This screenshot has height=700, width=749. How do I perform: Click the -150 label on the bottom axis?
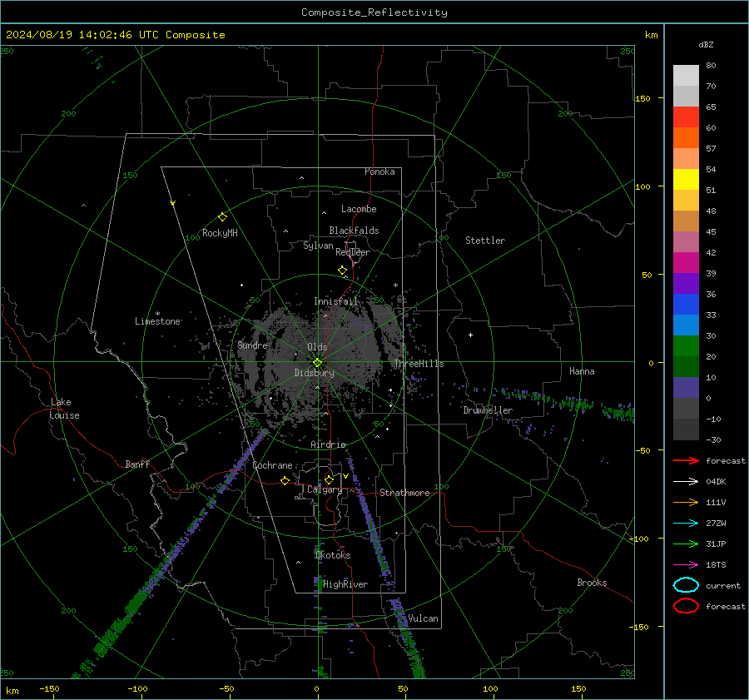[x=49, y=689]
